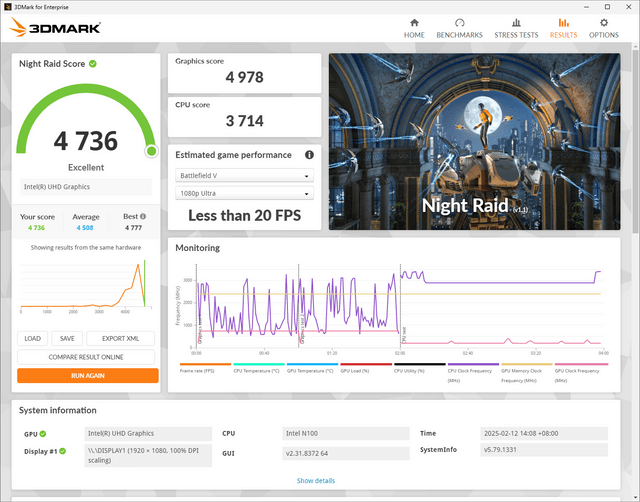Click the DISPLAY1 1920 × 1080 field

(148, 455)
